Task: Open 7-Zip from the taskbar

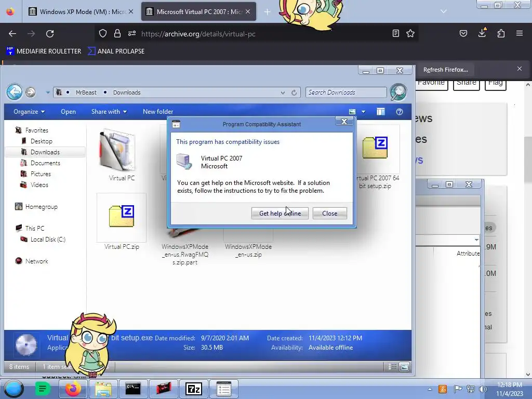Action: tap(194, 389)
